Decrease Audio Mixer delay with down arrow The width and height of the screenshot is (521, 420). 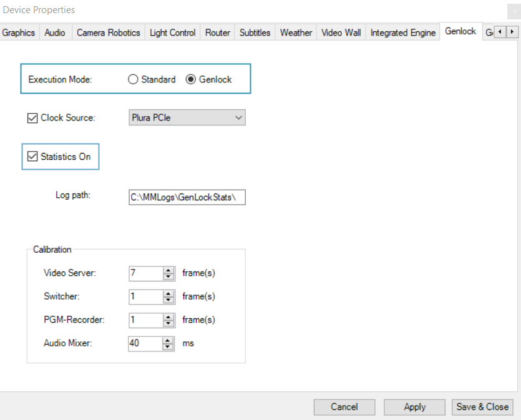pyautogui.click(x=168, y=347)
